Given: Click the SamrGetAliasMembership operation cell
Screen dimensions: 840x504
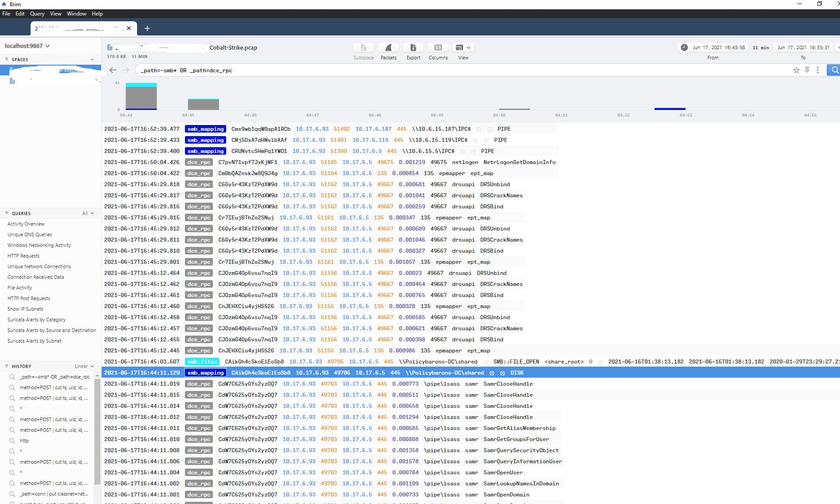Looking at the screenshot, I should click(x=519, y=428).
